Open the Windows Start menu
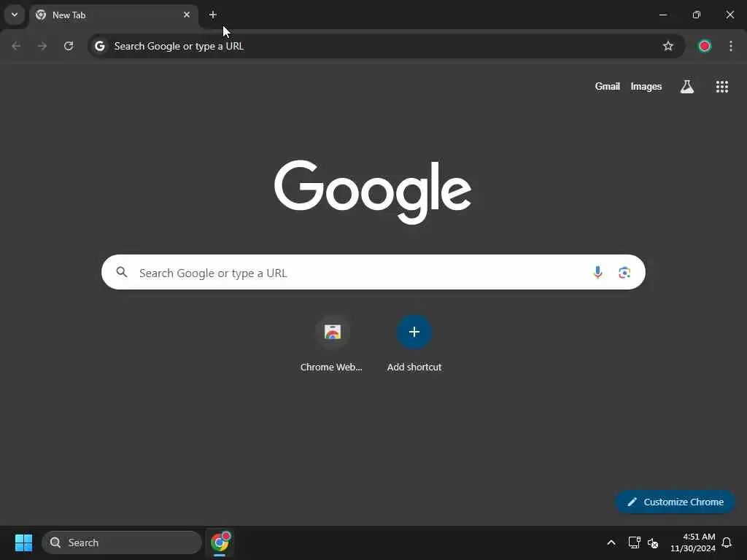 [x=23, y=542]
